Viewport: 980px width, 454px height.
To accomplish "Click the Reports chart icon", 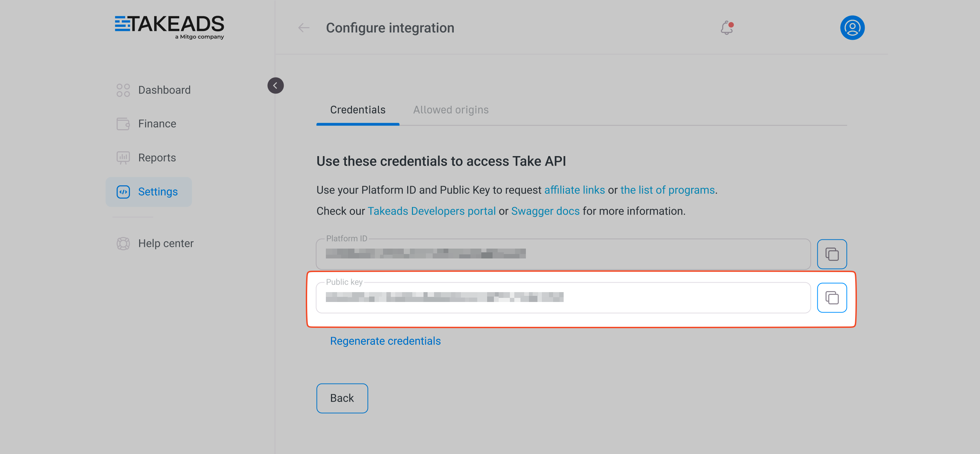I will [x=123, y=158].
